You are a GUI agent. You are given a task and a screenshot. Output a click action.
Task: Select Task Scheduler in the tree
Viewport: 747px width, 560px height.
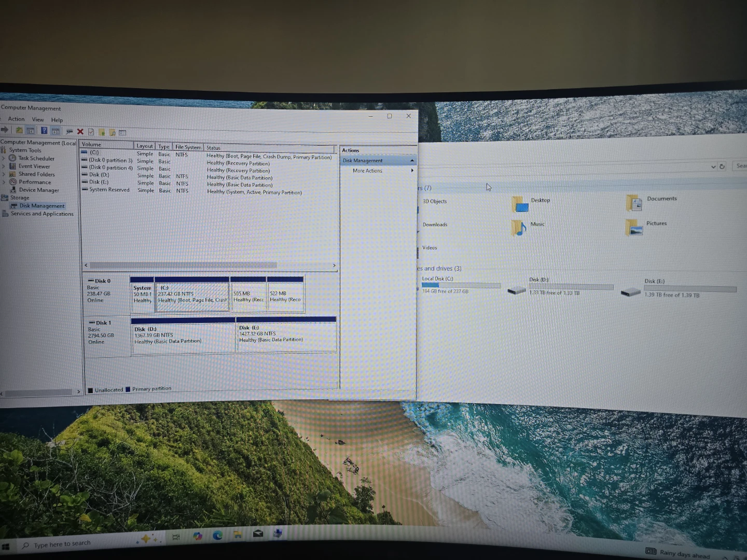[36, 158]
